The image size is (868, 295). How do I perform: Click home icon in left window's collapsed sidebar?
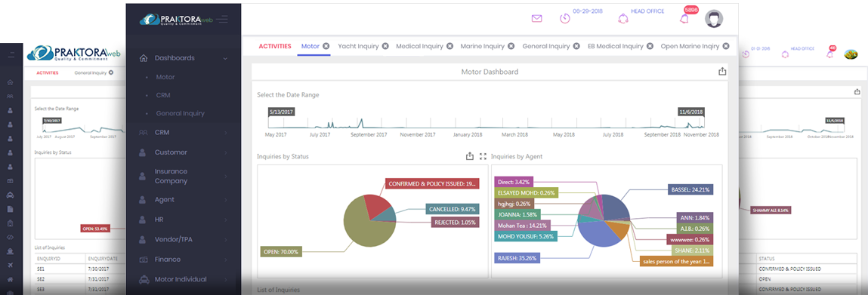coord(10,82)
